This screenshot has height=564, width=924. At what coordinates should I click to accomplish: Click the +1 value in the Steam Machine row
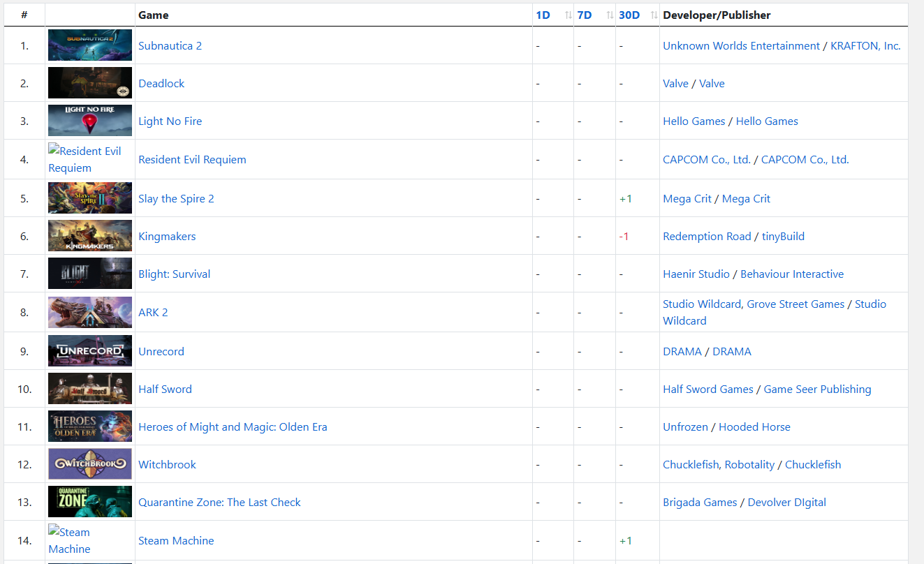625,541
